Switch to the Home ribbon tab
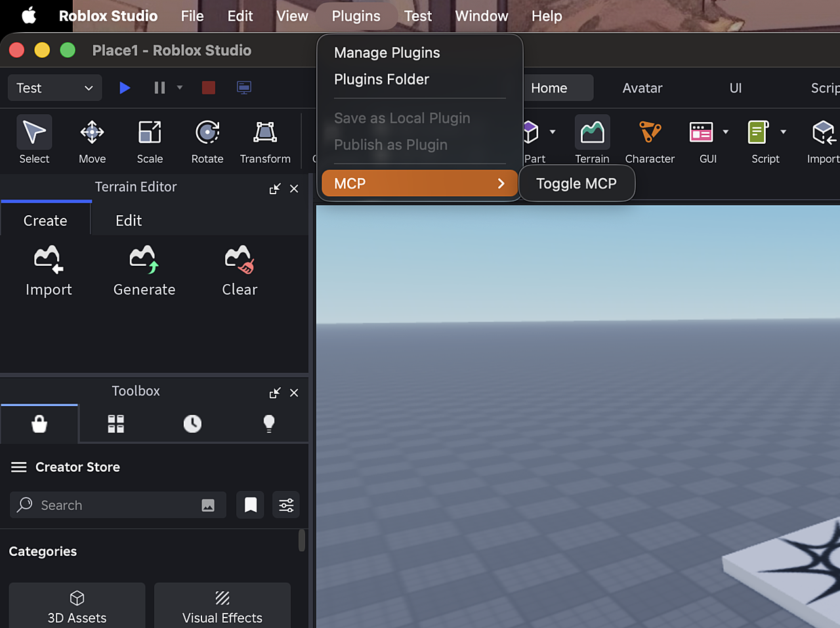Screen dimensions: 840x628 (549, 88)
